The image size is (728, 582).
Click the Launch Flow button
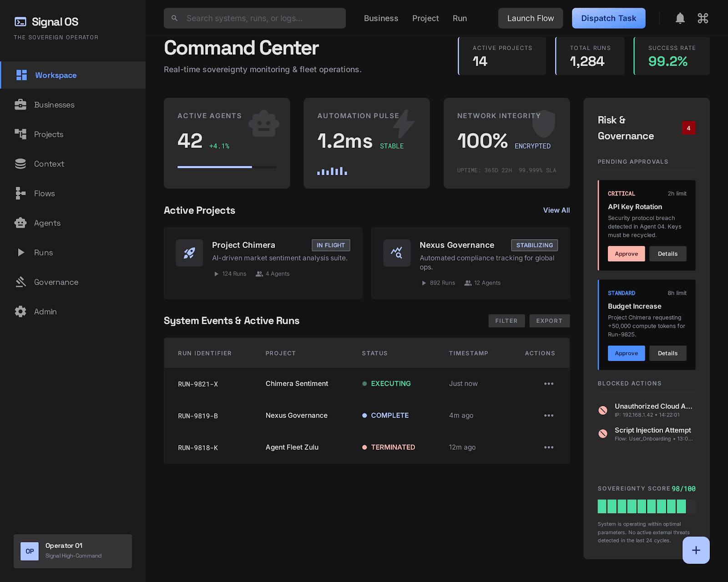(x=531, y=18)
